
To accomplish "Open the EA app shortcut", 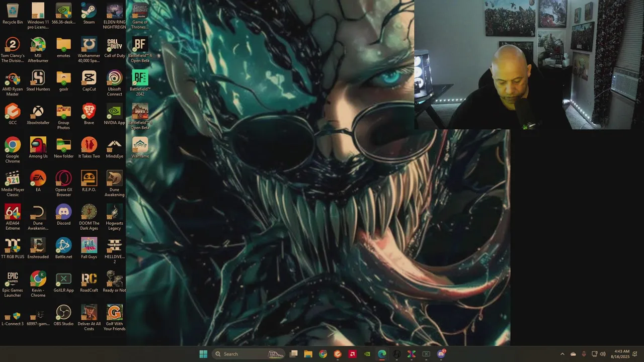I will (x=38, y=182).
